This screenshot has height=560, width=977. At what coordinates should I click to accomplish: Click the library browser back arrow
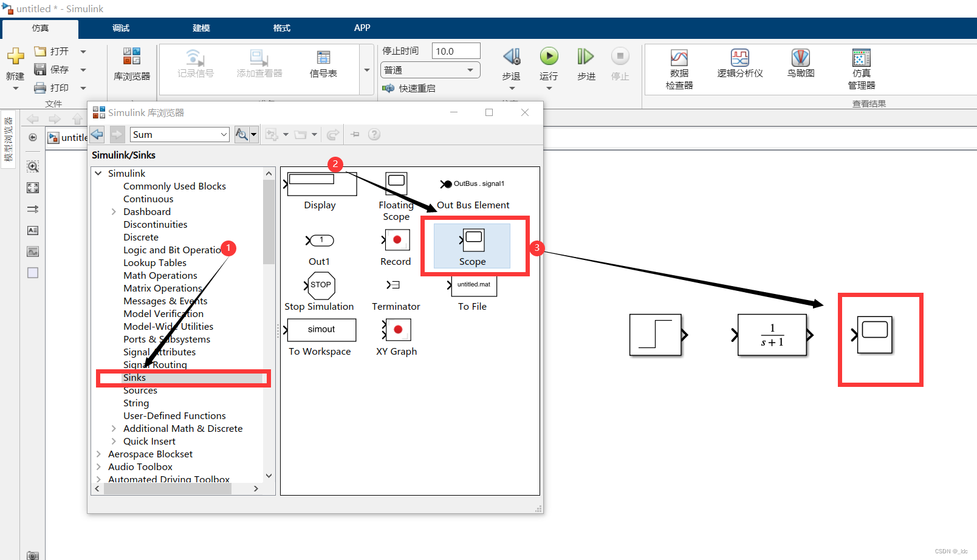(x=97, y=134)
